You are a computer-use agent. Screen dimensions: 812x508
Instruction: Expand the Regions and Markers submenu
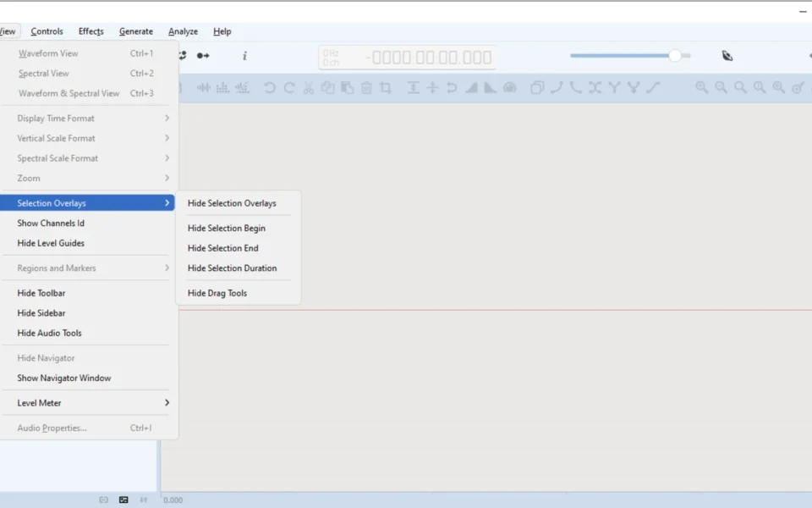87,268
